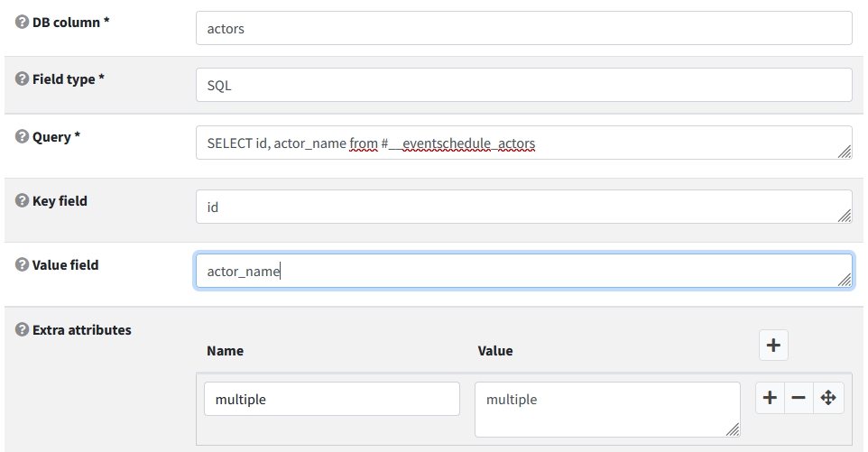Add attribute with plus button above rows

point(773,344)
